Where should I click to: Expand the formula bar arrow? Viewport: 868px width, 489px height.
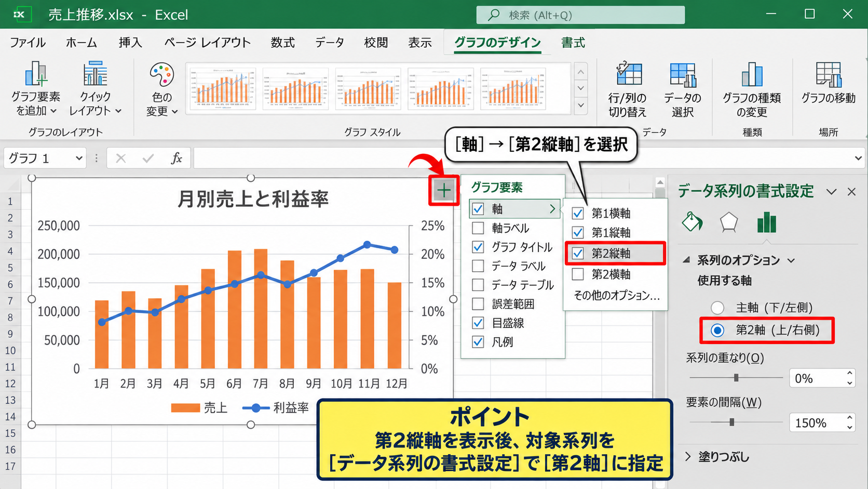tap(858, 158)
